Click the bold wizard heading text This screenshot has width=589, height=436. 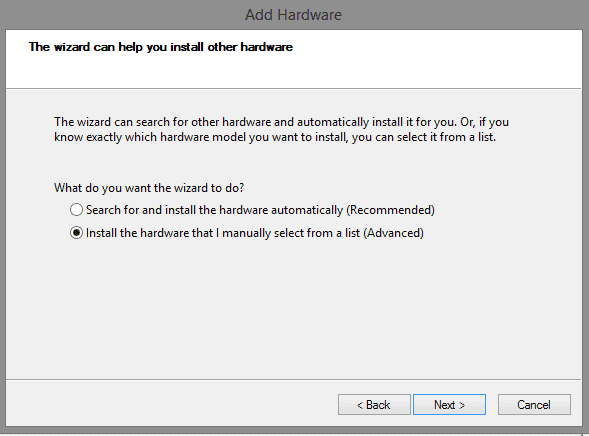161,47
